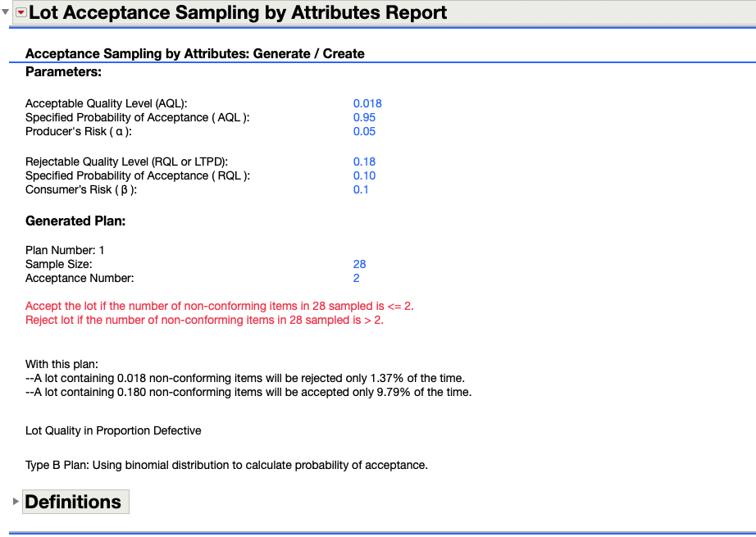Image resolution: width=756 pixels, height=537 pixels.
Task: Select the Producer's Risk value 0.05
Action: coord(364,132)
